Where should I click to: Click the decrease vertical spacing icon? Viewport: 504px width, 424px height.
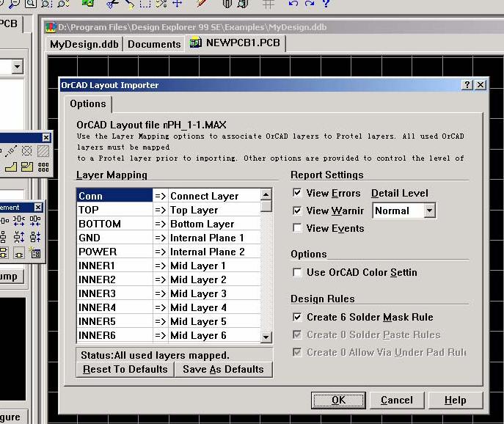tap(35, 237)
